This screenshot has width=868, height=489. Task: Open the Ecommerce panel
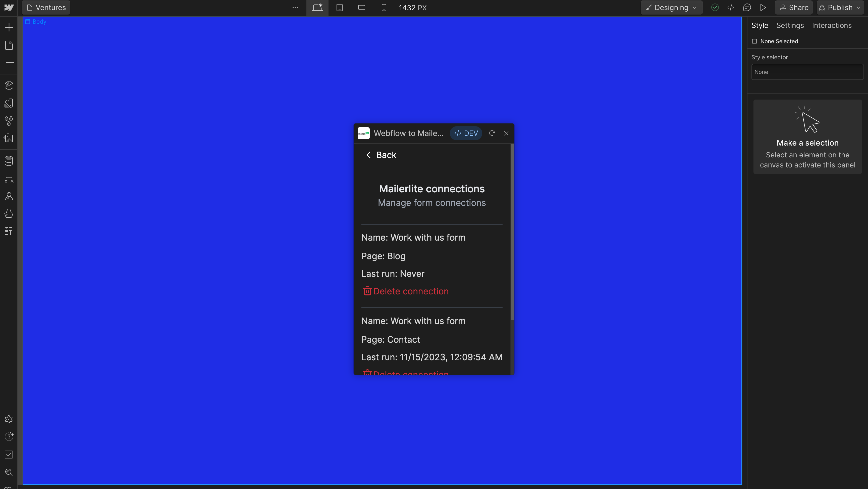coord(9,213)
